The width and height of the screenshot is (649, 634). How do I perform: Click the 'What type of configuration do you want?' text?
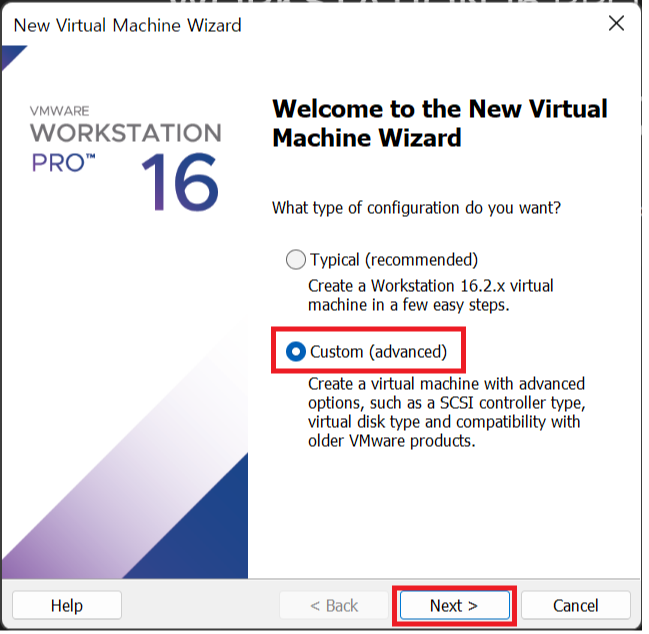(416, 208)
